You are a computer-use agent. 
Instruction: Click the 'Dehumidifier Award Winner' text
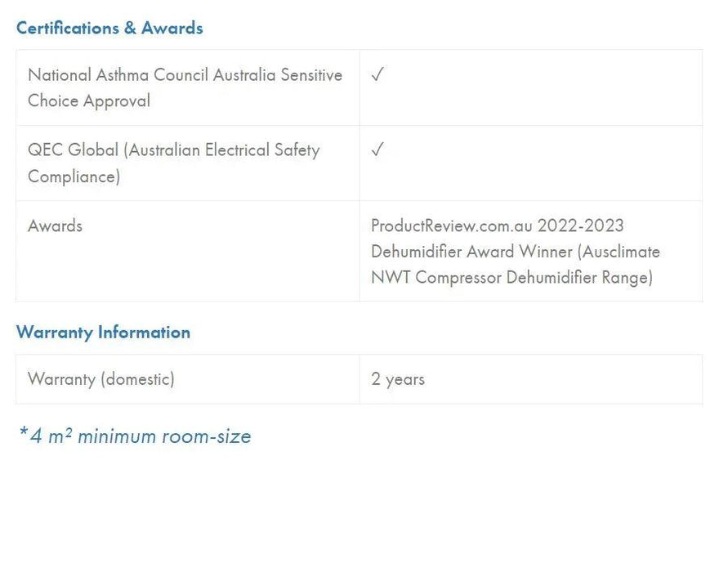coord(471,252)
